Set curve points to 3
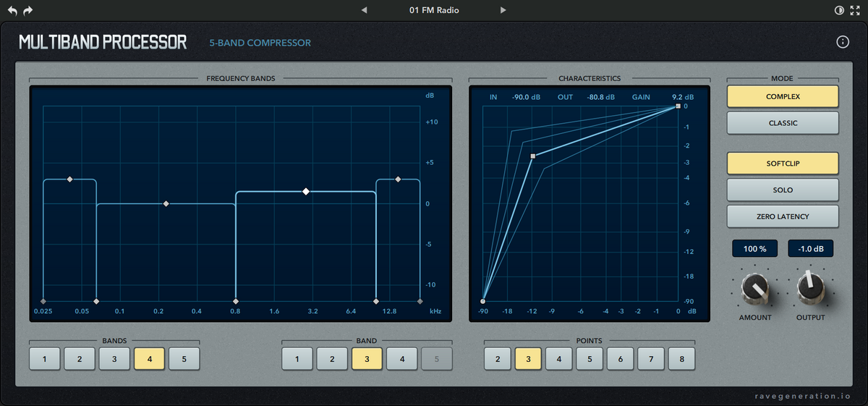 point(528,358)
